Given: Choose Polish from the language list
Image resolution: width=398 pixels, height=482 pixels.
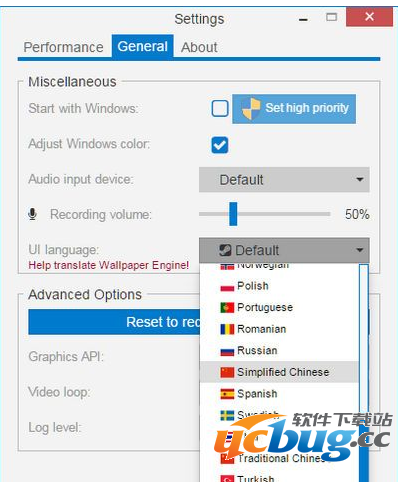Looking at the screenshot, I should pyautogui.click(x=279, y=286).
